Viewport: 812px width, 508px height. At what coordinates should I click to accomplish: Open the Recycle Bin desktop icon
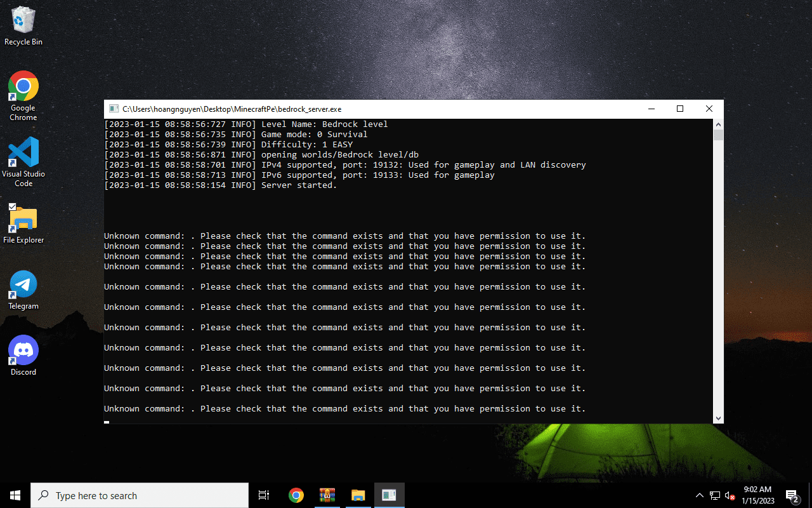tap(23, 26)
